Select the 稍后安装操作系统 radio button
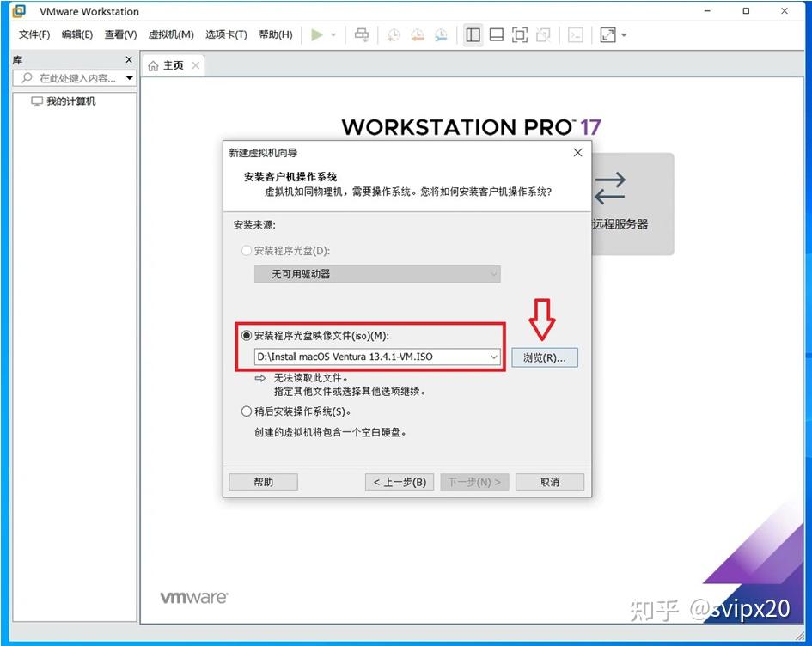812x646 pixels. pyautogui.click(x=247, y=411)
